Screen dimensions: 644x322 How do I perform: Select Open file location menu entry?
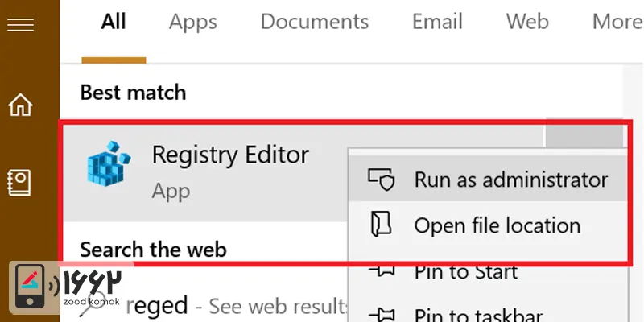497,225
